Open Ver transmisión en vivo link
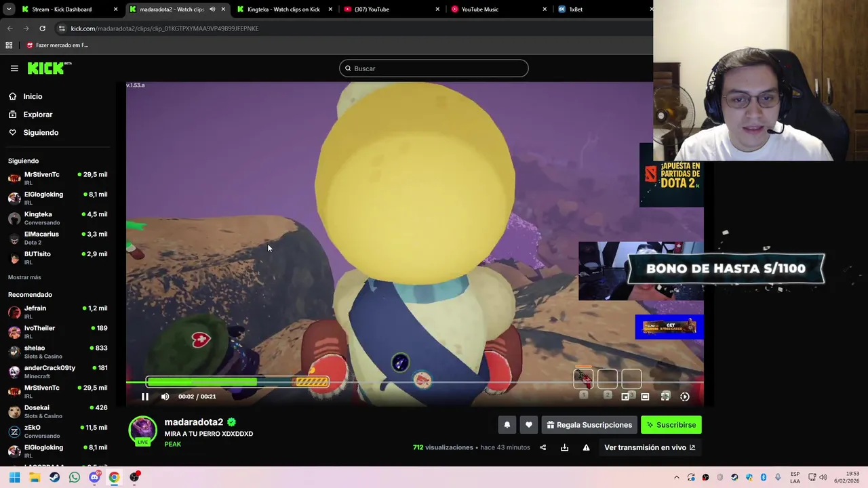The height and width of the screenshot is (488, 868). (650, 447)
